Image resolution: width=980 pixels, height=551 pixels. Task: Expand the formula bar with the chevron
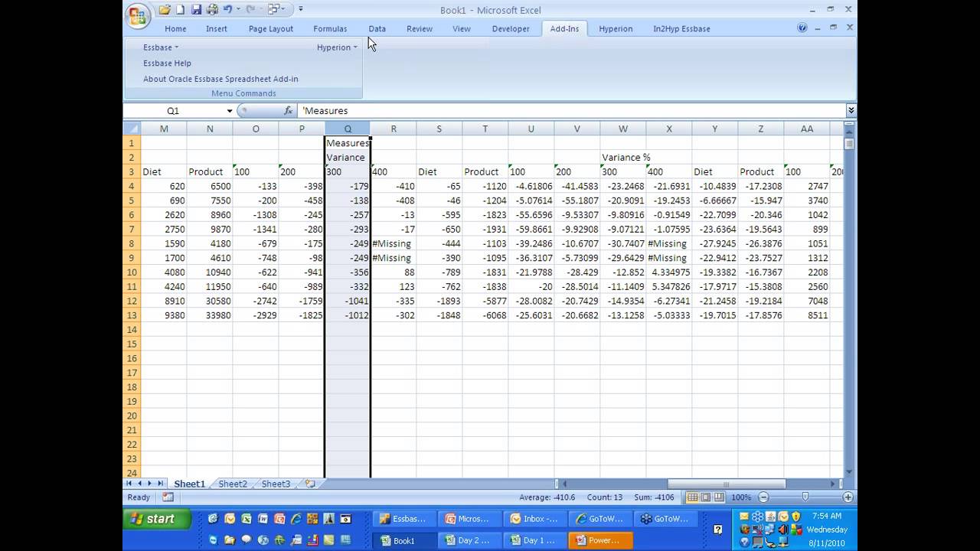pyautogui.click(x=851, y=111)
